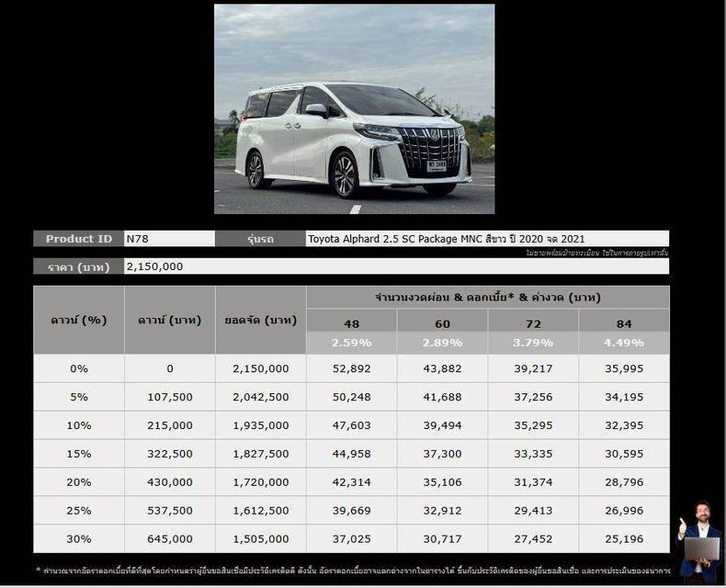The height and width of the screenshot is (588, 726).
Task: Click the 30% down payment row label
Action: pyautogui.click(x=79, y=539)
